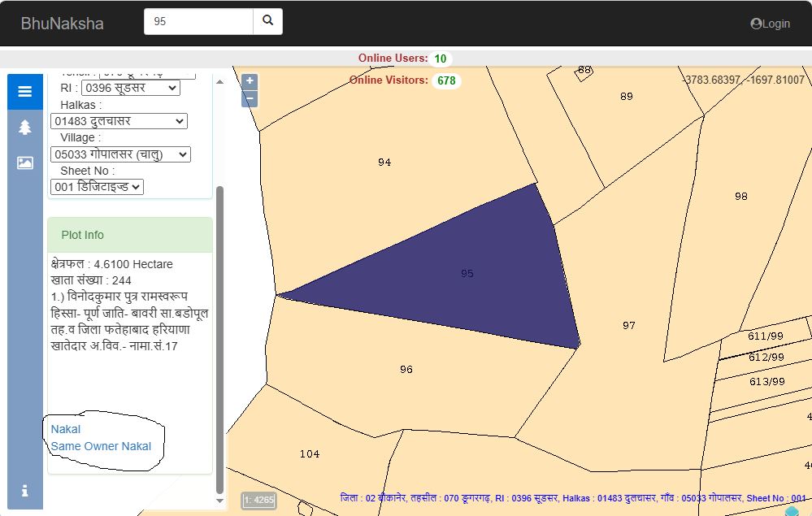Expand the RI dropdown 0396 सूडसर
Image resolution: width=812 pixels, height=516 pixels.
pyautogui.click(x=130, y=88)
